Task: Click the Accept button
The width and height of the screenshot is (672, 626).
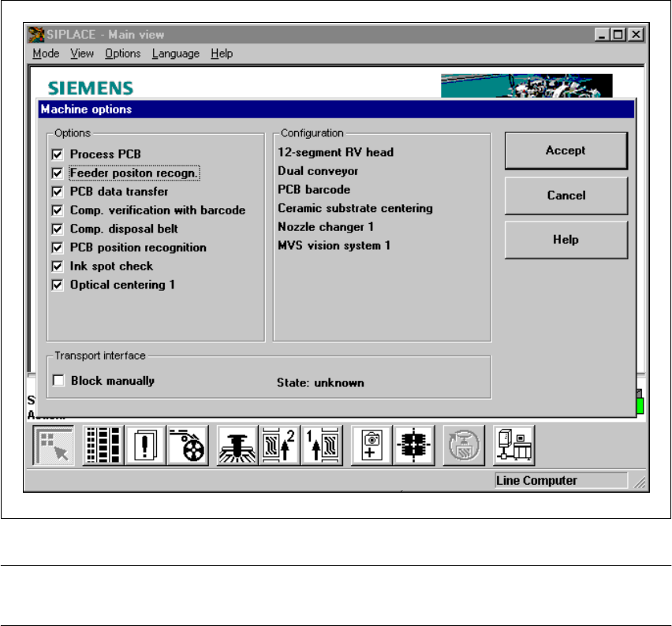Action: 566,151
